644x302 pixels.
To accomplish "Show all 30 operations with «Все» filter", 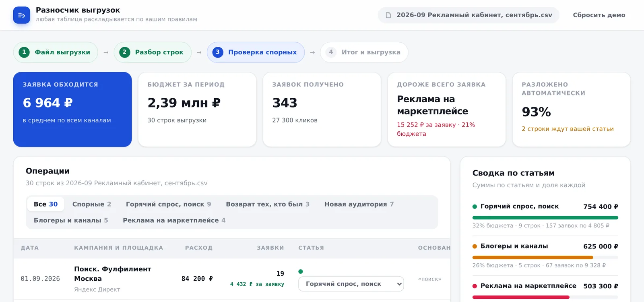I will coord(45,204).
